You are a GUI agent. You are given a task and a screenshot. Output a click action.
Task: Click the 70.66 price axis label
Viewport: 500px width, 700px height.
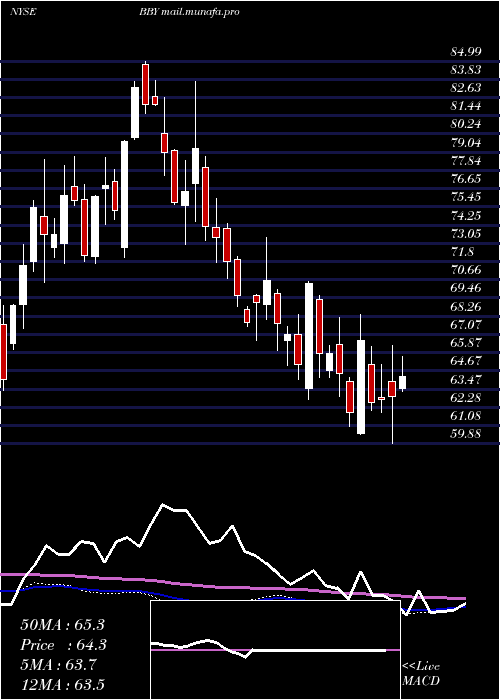click(466, 270)
